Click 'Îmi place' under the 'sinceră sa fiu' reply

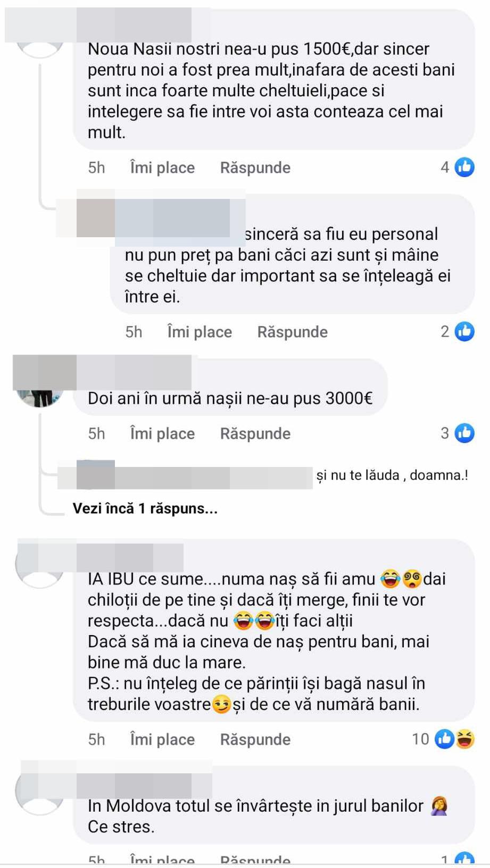200,332
